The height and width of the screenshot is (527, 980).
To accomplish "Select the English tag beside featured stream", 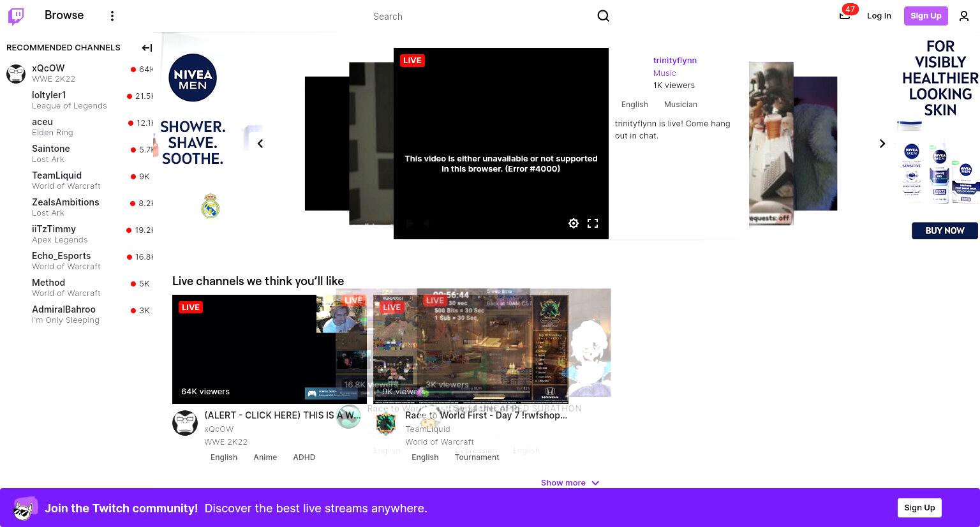I will pos(634,105).
